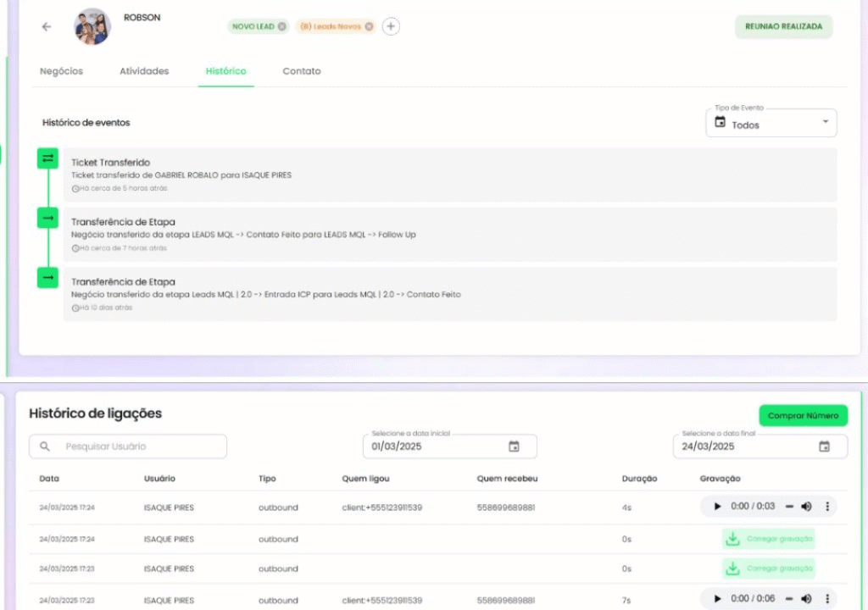This screenshot has width=868, height=610.
Task: Play the 4s call recording
Action: click(x=717, y=507)
